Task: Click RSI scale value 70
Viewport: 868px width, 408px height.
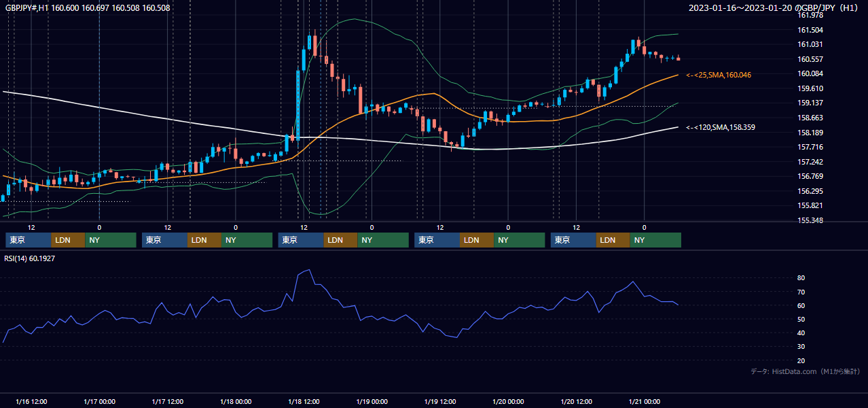Action: coord(801,292)
